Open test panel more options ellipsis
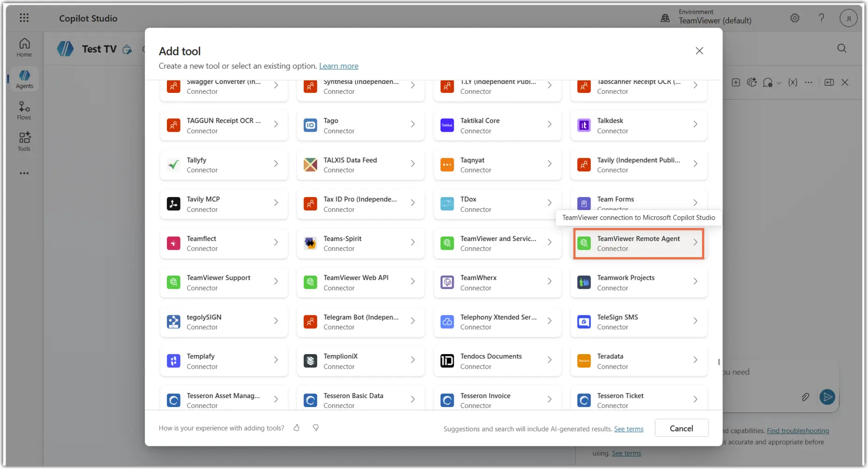 click(808, 83)
